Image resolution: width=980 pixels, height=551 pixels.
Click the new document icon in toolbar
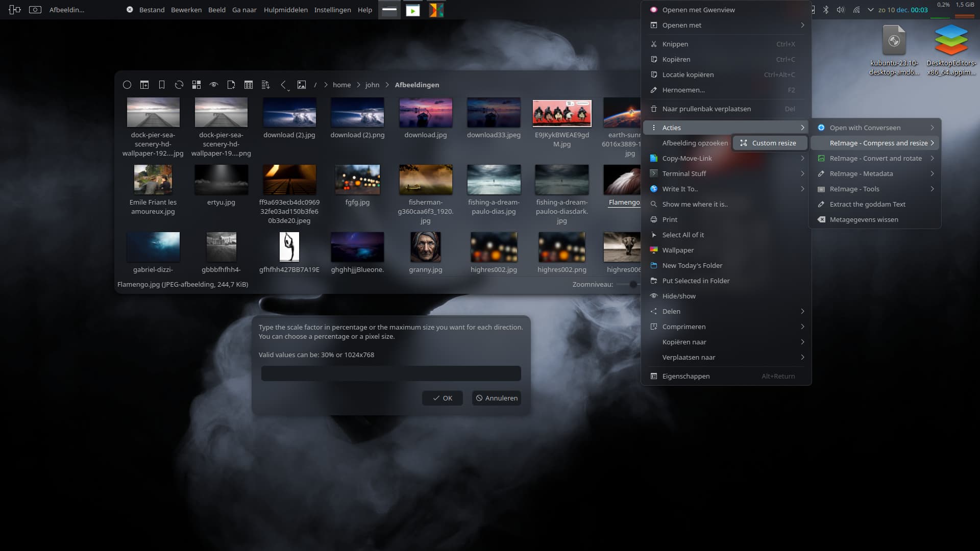click(231, 85)
